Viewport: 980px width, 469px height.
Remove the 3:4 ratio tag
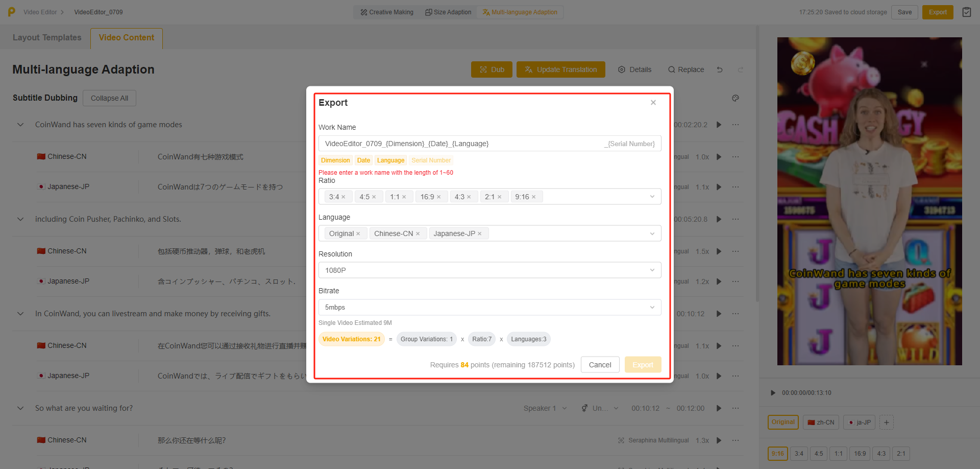[x=344, y=197]
